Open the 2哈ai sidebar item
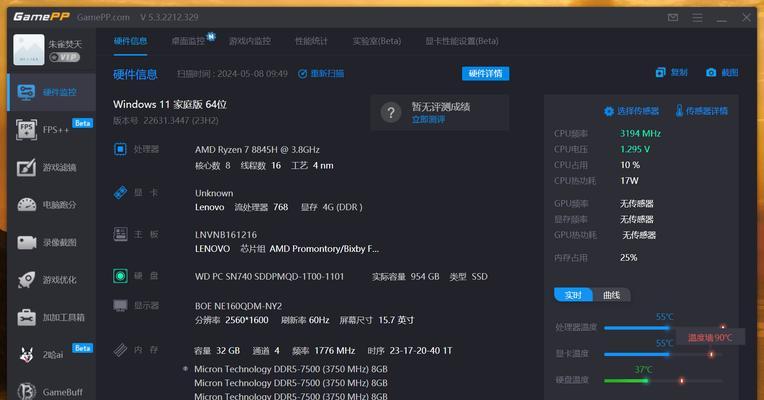 tap(52, 355)
